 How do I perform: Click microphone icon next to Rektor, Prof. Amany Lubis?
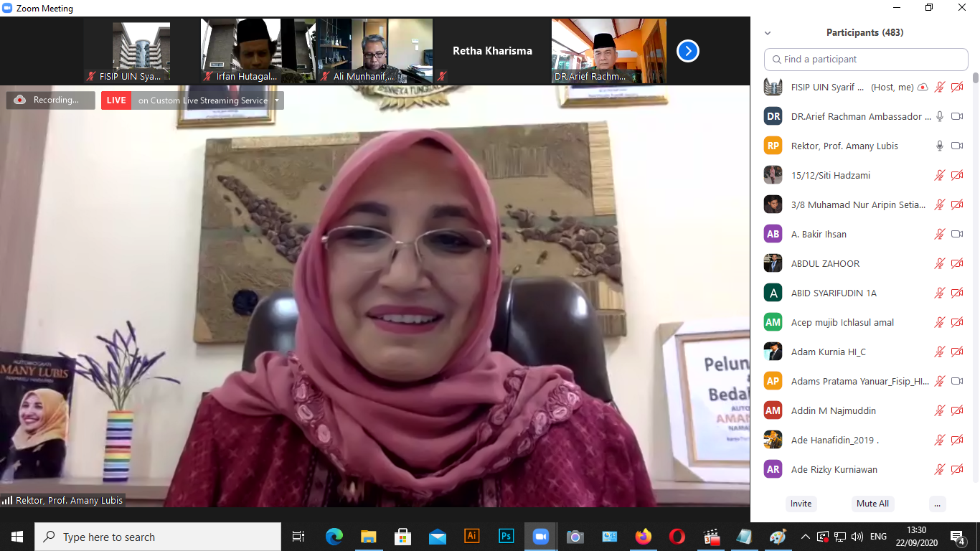pyautogui.click(x=939, y=146)
